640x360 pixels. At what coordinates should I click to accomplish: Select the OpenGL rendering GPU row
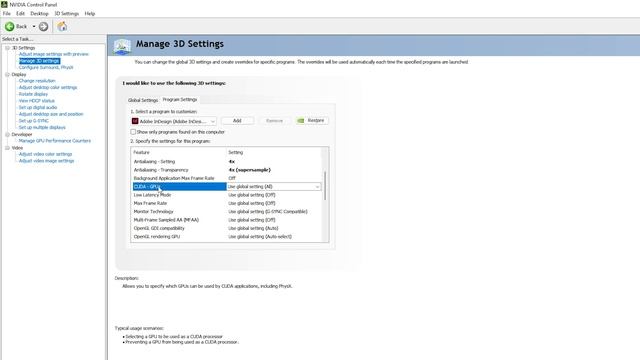click(x=227, y=237)
